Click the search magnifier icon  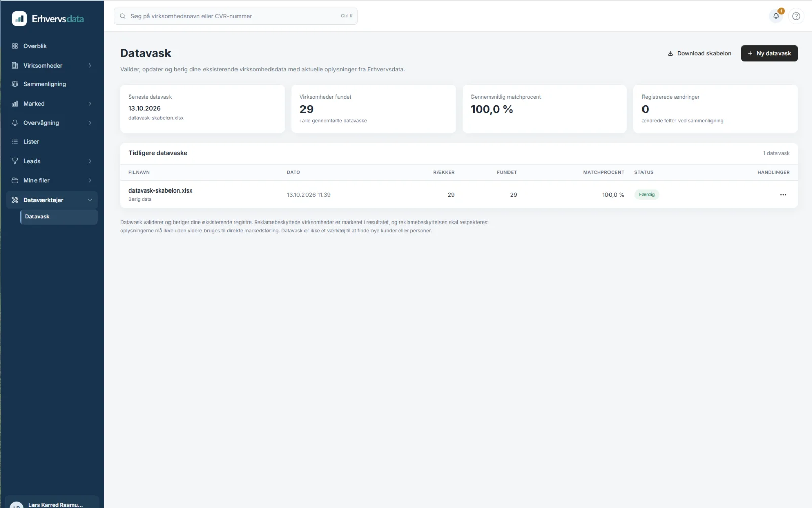coord(123,16)
